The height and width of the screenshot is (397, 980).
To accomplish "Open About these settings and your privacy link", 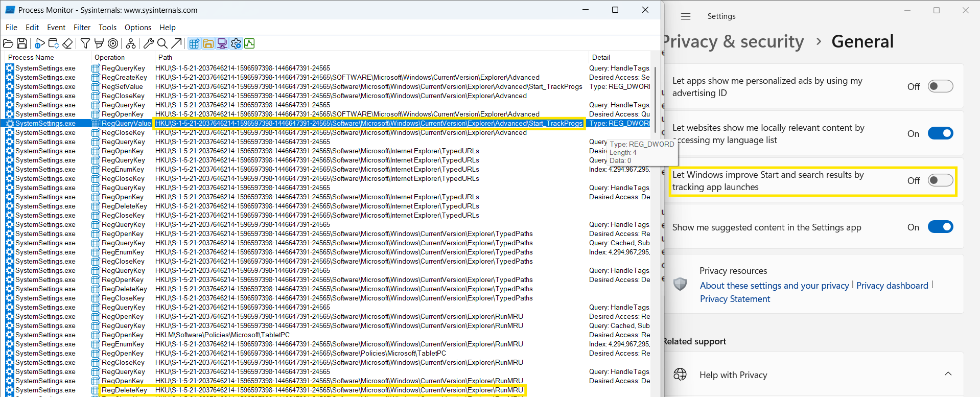I will (774, 286).
